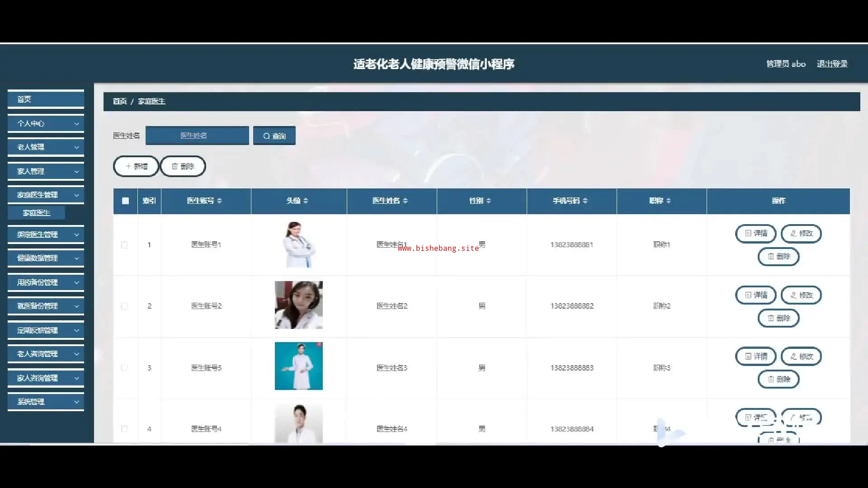The width and height of the screenshot is (868, 488).
Task: Click 修改 edit pencil for row 2
Action: (801, 295)
